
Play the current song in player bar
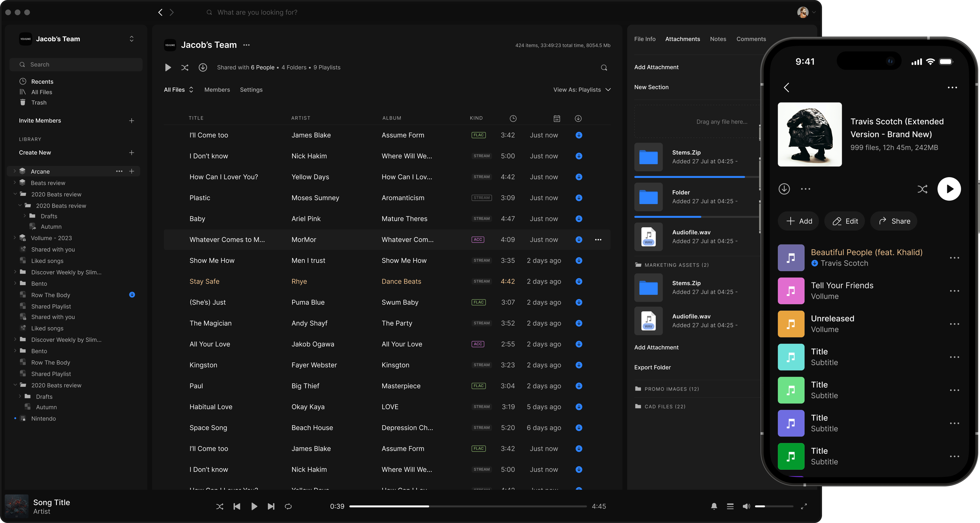[x=254, y=506]
